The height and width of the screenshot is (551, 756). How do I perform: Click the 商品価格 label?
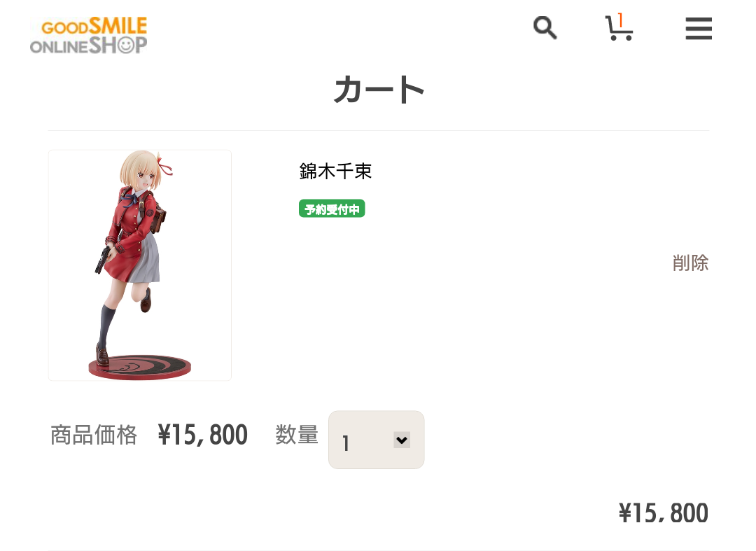94,435
